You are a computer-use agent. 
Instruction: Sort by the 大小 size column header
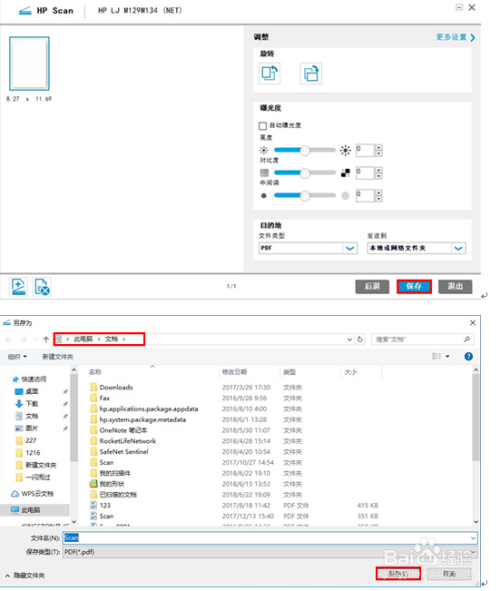point(350,372)
